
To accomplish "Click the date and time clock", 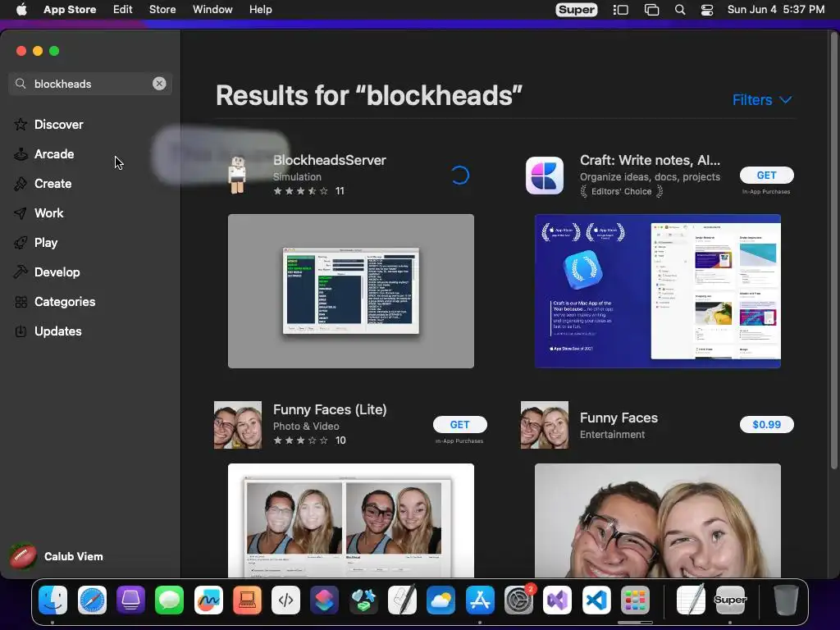I will pos(776,10).
